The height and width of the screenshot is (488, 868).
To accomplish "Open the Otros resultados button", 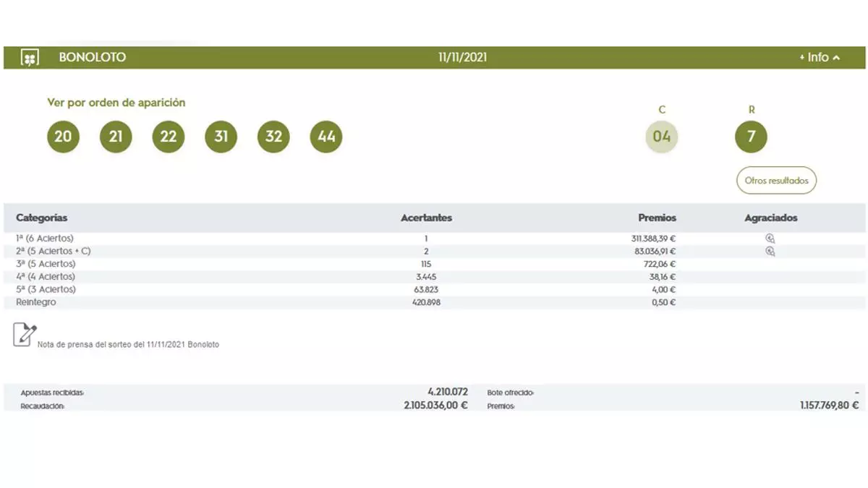I will pyautogui.click(x=776, y=181).
